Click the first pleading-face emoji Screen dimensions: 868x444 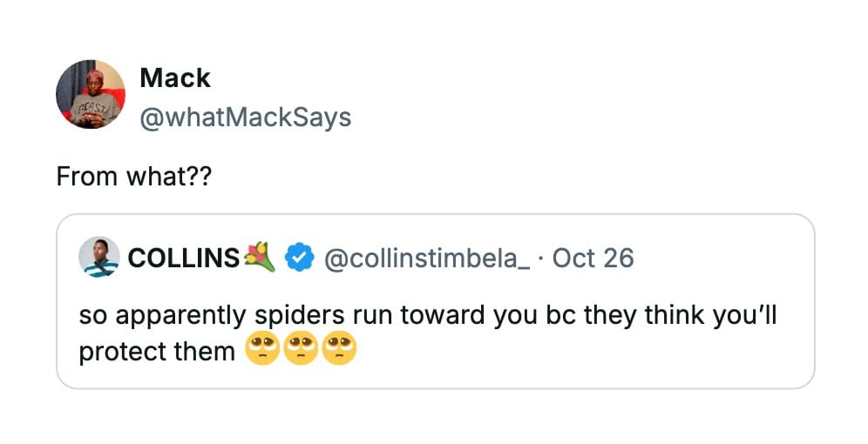(262, 350)
